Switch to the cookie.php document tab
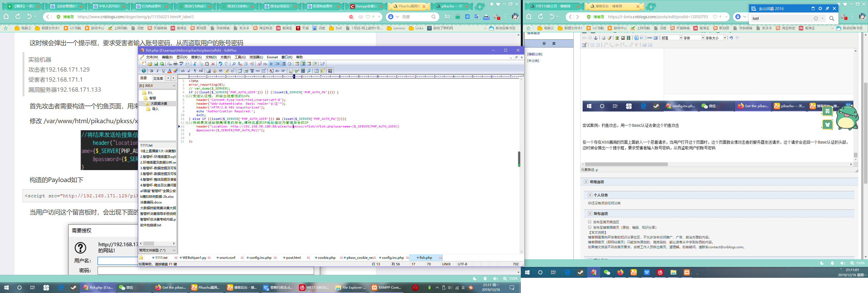Image resolution: width=868 pixels, height=293 pixels. (x=327, y=258)
